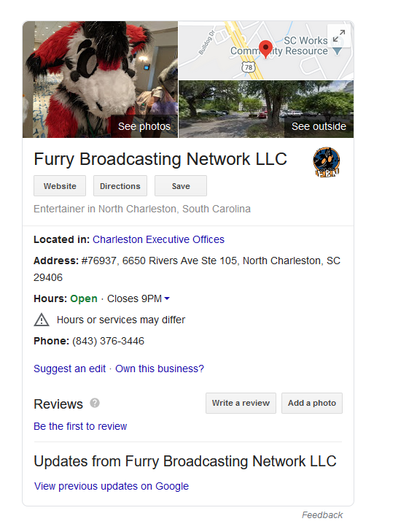The image size is (409, 532).
Task: Open the See outside street view thumbnail
Action: pyautogui.click(x=266, y=109)
